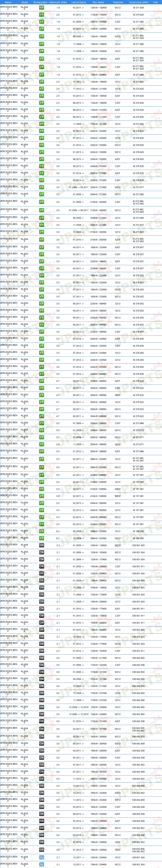Click the ON icon in the OM 642.850, OM 642.852 row

point(41,729)
